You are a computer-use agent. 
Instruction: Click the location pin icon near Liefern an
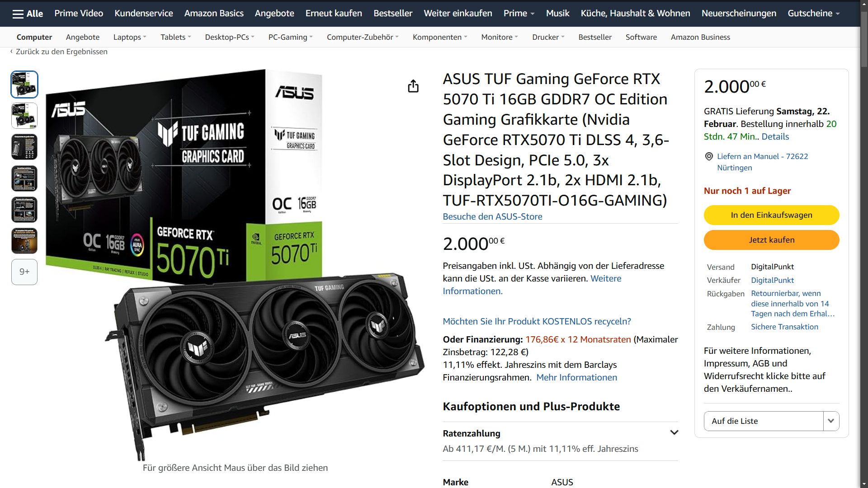[x=709, y=156]
